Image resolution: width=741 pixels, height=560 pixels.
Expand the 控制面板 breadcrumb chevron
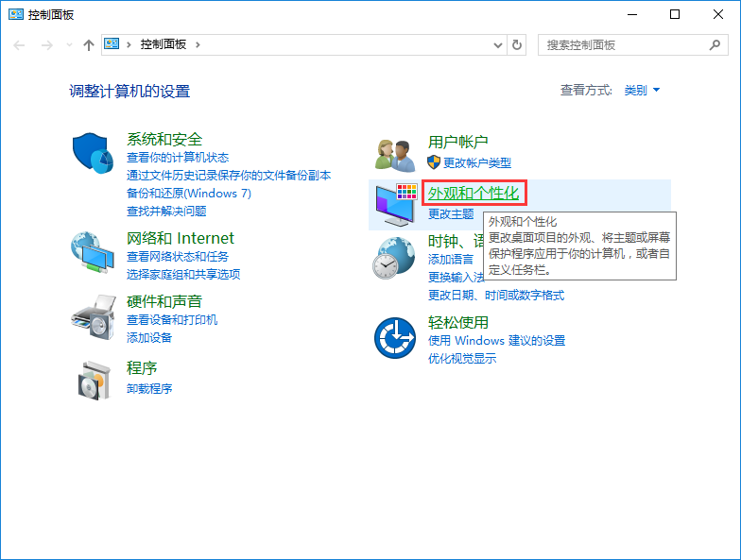coord(198,44)
